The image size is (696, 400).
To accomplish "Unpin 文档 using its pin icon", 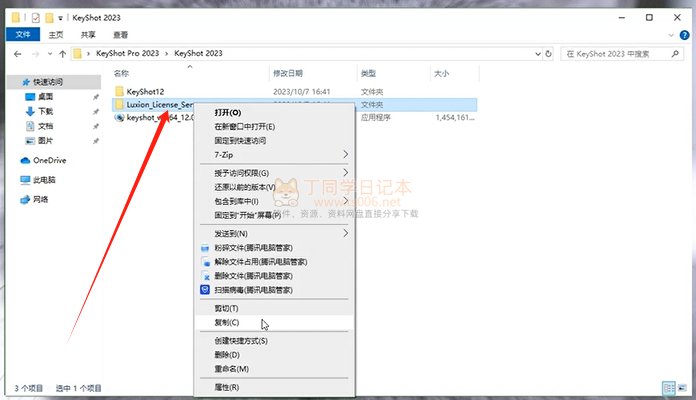I will click(95, 127).
